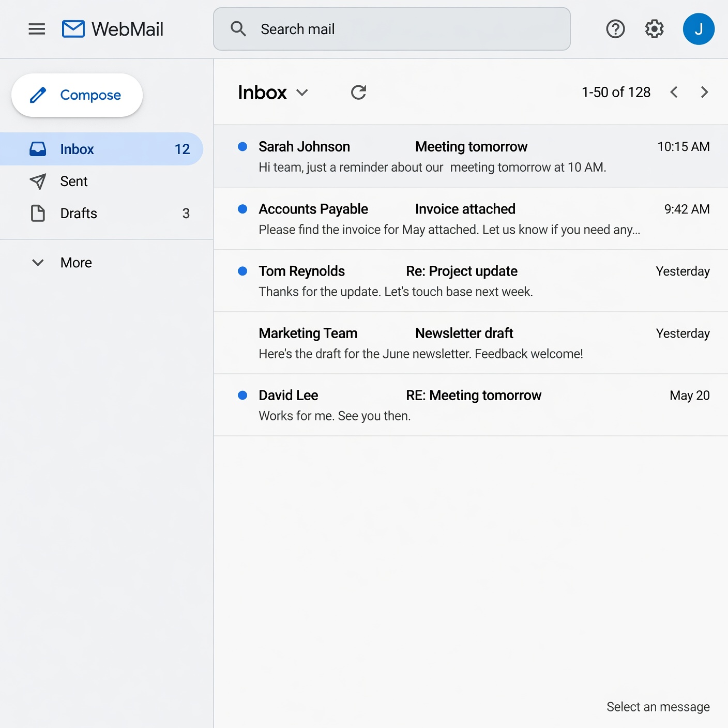This screenshot has height=728, width=728.
Task: Click preview 'Please find the invoice for May'
Action: point(449,230)
